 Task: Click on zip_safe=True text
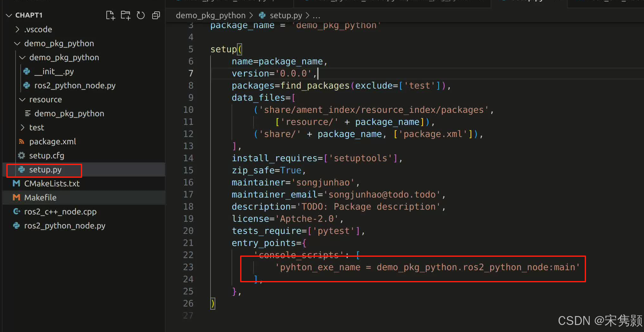[x=267, y=170]
